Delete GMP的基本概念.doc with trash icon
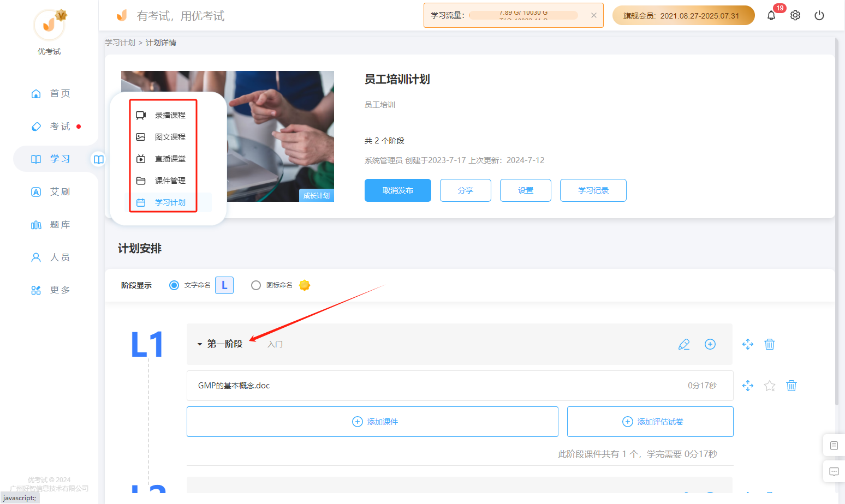This screenshot has height=504, width=845. [792, 386]
